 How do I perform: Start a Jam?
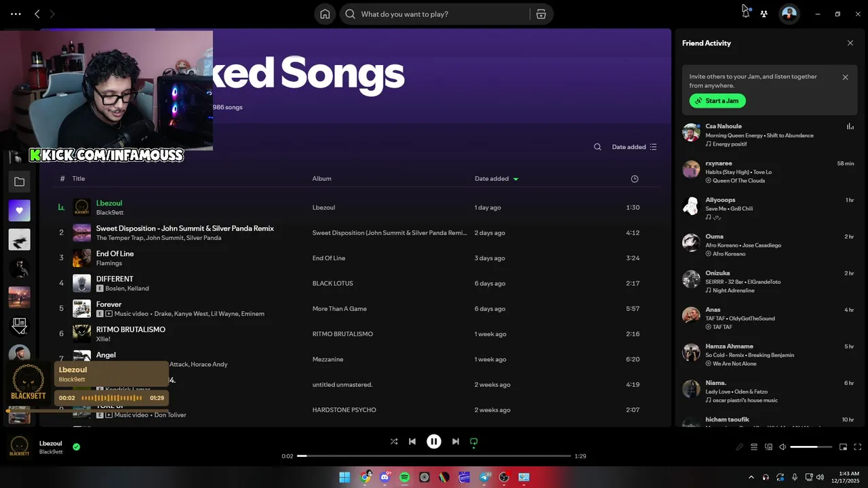(x=717, y=101)
